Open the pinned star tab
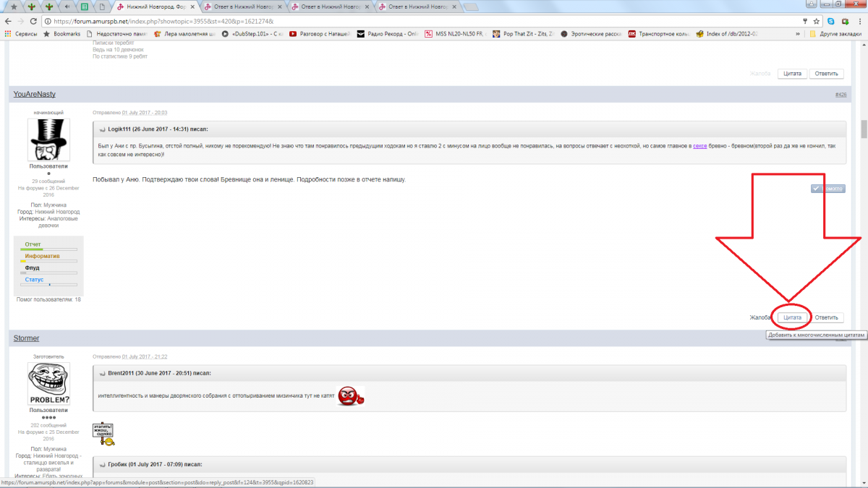 (x=14, y=7)
